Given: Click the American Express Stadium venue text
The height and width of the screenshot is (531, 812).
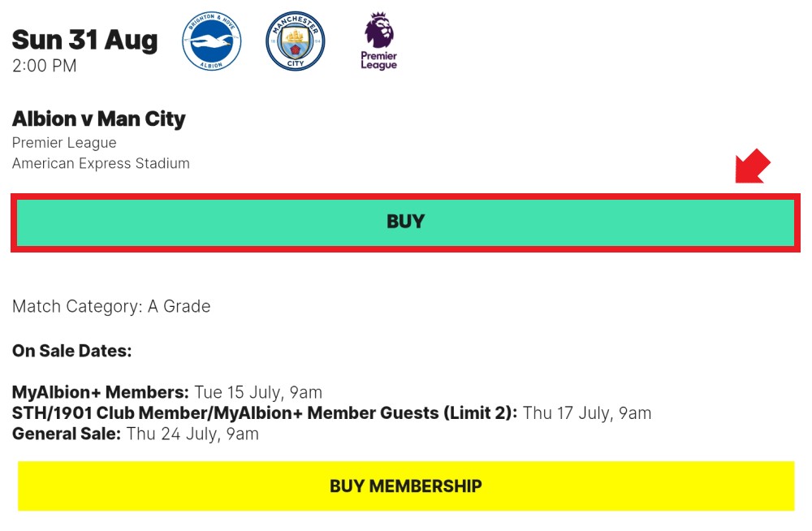Looking at the screenshot, I should click(101, 163).
